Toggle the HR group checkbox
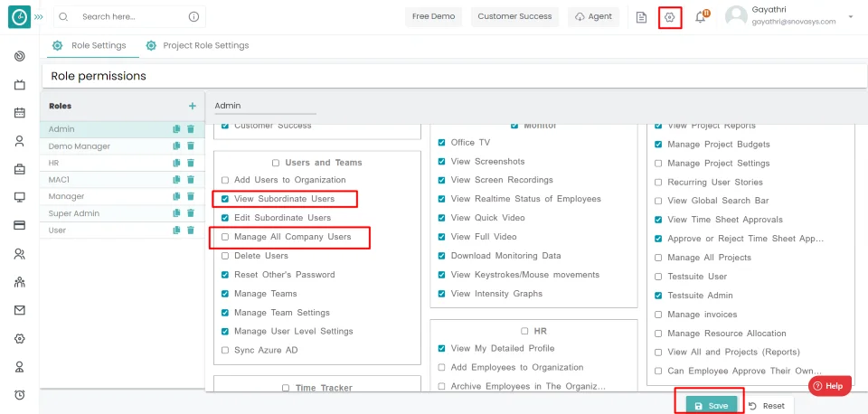The width and height of the screenshot is (868, 414). pyautogui.click(x=524, y=331)
